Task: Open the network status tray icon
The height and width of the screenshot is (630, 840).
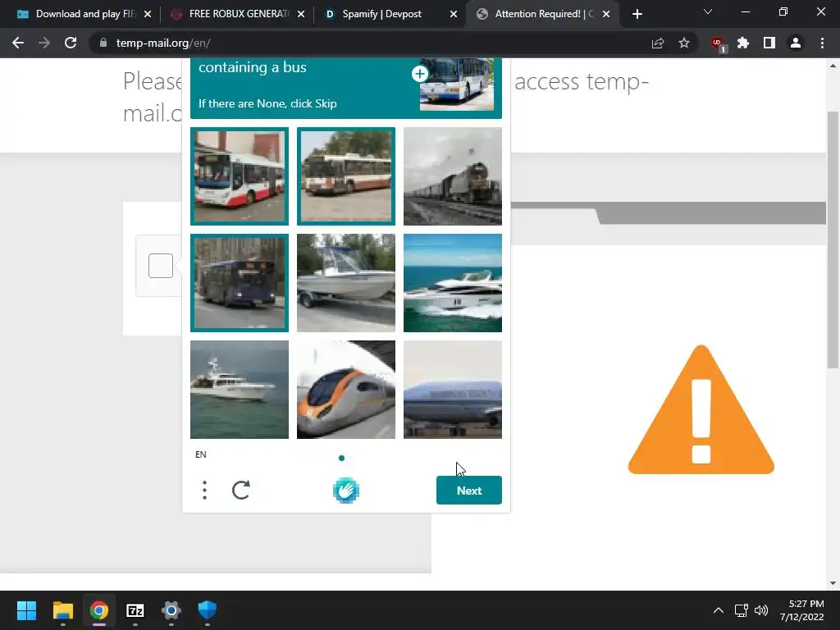Action: [741, 610]
